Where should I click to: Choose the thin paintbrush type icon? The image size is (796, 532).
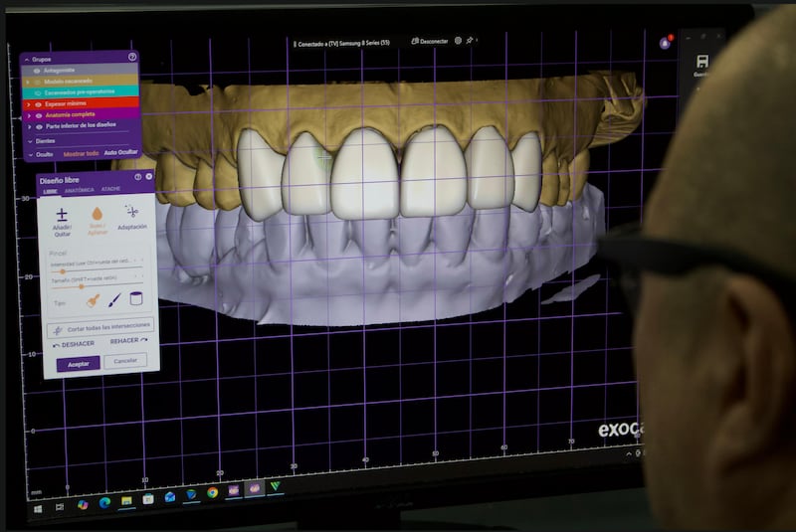pos(114,299)
